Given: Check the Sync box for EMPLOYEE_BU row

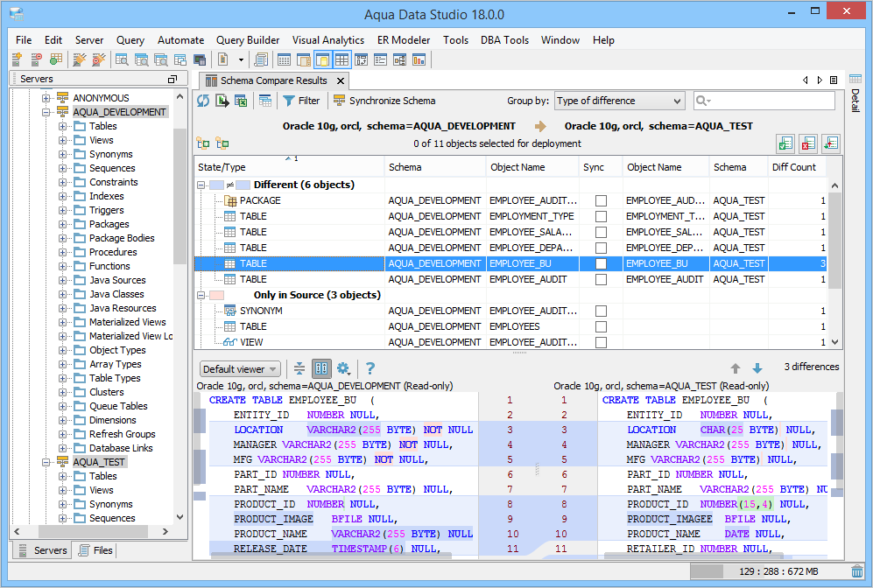Looking at the screenshot, I should coord(601,263).
